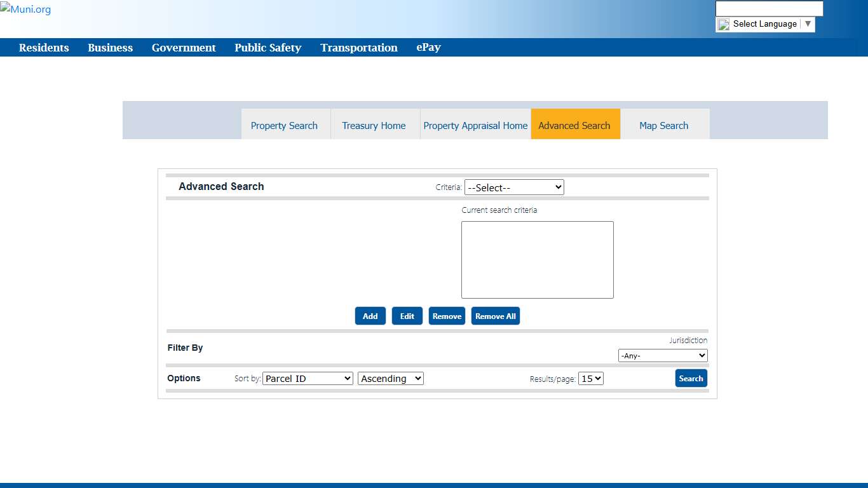Expand the Jurisdiction filter dropdown
The height and width of the screenshot is (488, 868).
(x=663, y=356)
